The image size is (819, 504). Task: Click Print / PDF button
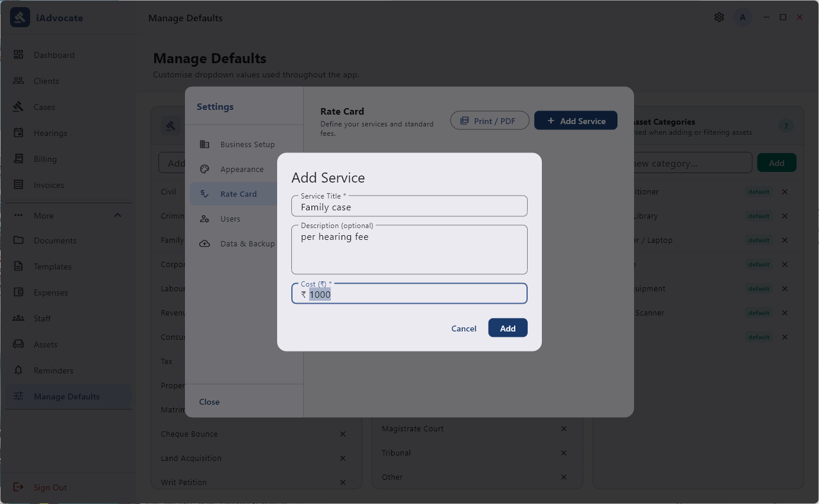pos(489,121)
